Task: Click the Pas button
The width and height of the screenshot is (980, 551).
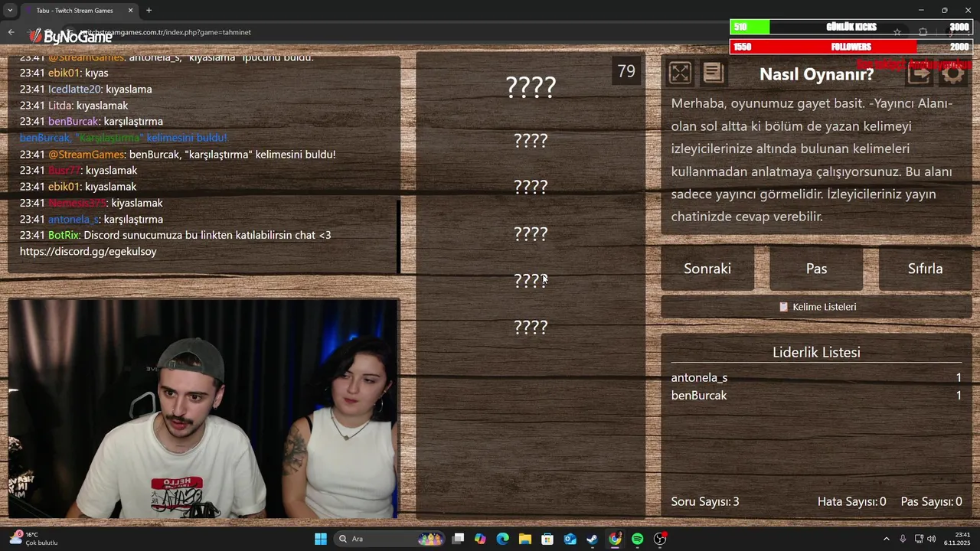Action: click(816, 269)
